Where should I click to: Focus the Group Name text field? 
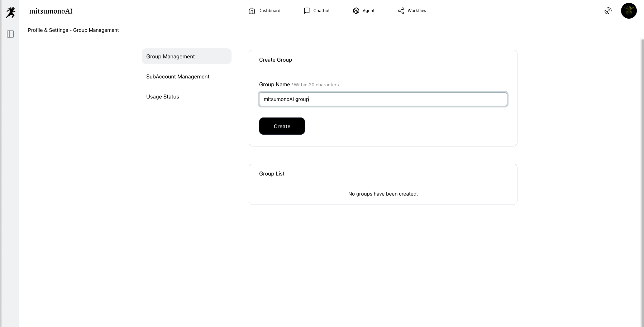coord(383,99)
